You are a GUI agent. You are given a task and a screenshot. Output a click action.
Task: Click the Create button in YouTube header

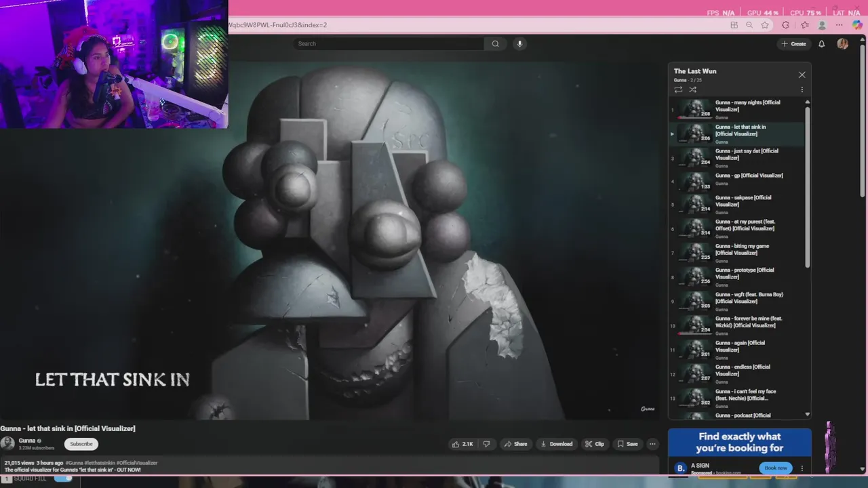click(x=793, y=43)
